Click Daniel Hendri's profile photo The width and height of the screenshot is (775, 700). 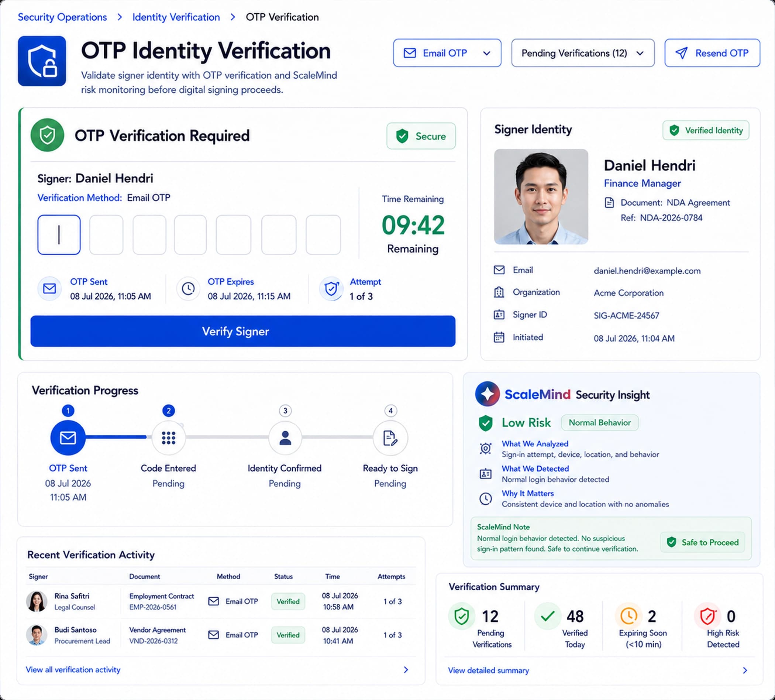click(x=541, y=196)
